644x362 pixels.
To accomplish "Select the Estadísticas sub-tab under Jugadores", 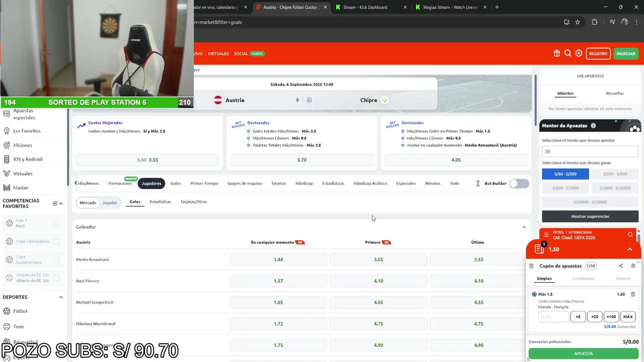I will tap(160, 202).
